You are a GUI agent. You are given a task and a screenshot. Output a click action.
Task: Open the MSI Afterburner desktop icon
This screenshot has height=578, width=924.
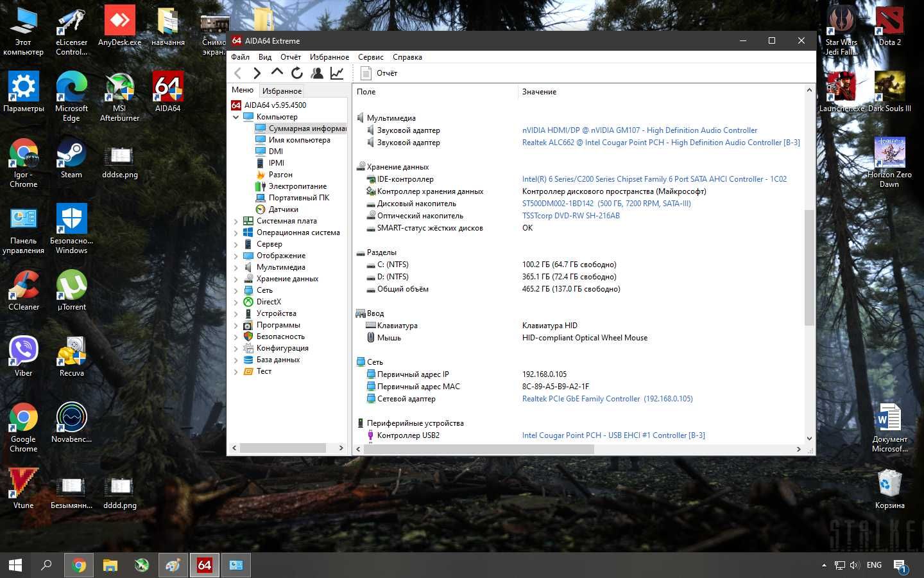click(119, 96)
